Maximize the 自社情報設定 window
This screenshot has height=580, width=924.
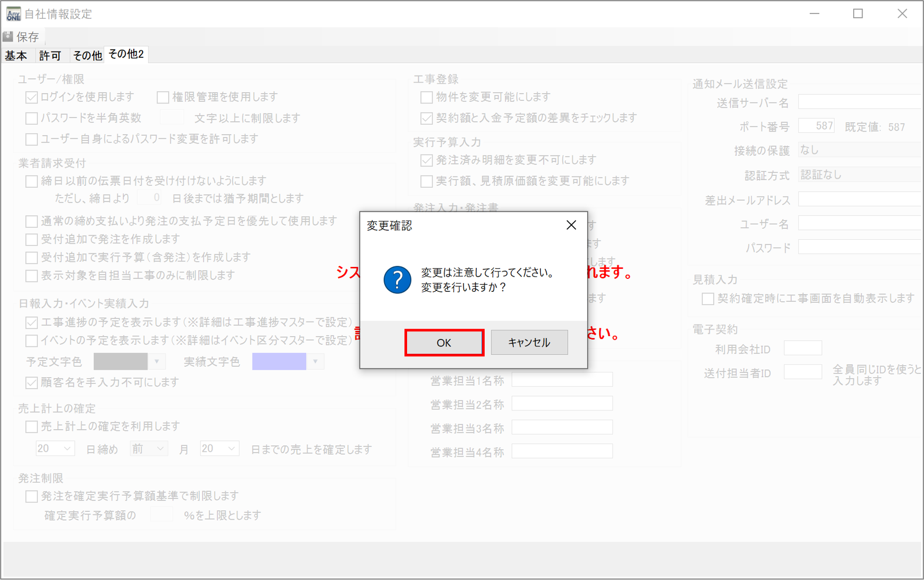[858, 14]
